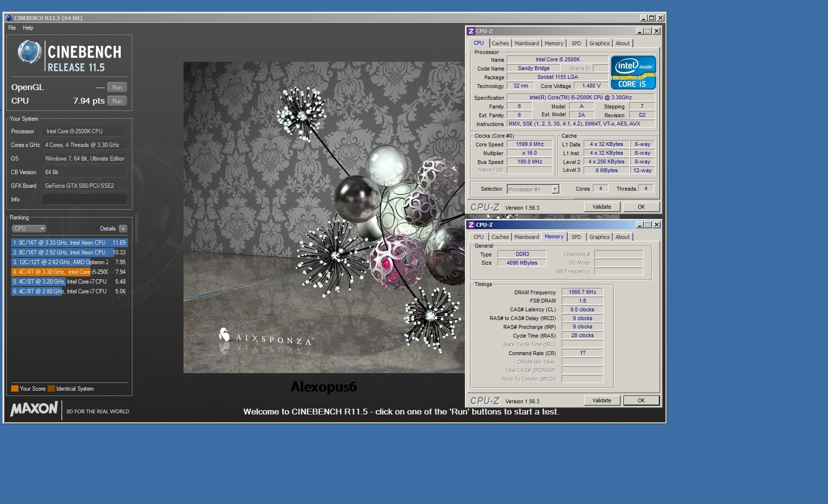Click the GFX Board value GeForce GTX 580
Image resolution: width=828 pixels, height=504 pixels.
click(85, 186)
